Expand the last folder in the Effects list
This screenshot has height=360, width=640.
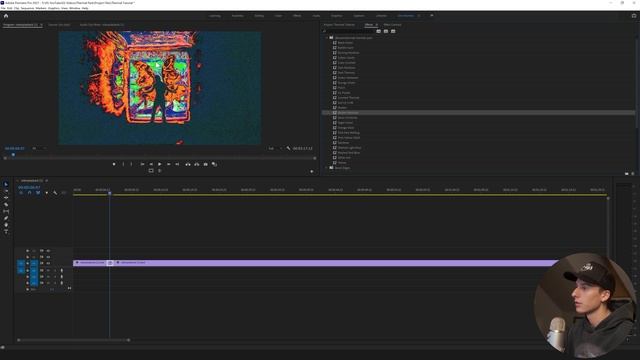point(327,168)
